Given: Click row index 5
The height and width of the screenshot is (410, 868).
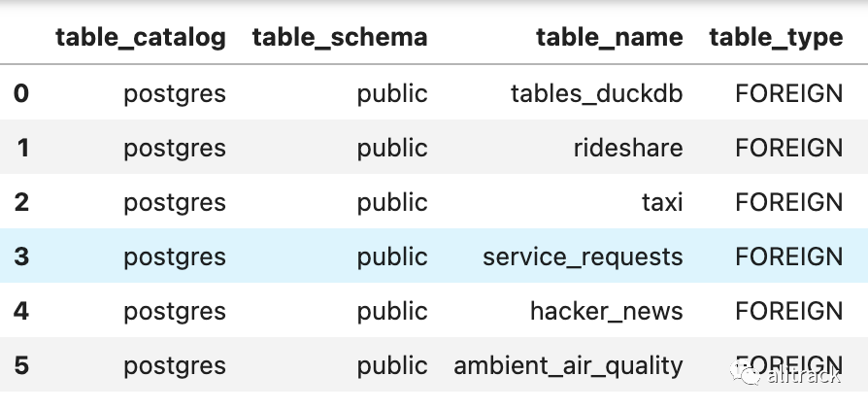Looking at the screenshot, I should click(21, 365).
